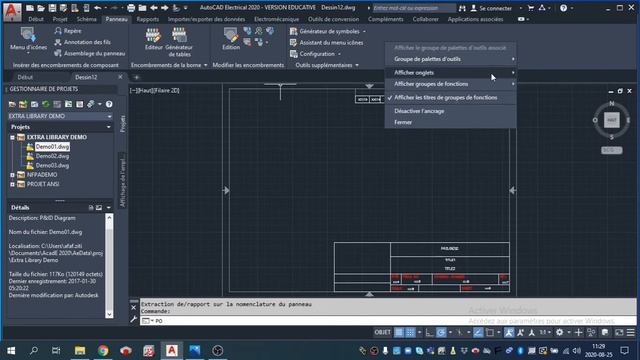Open the Electromécanique ribbon tab
The width and height of the screenshot is (640, 360).
pos(276,19)
